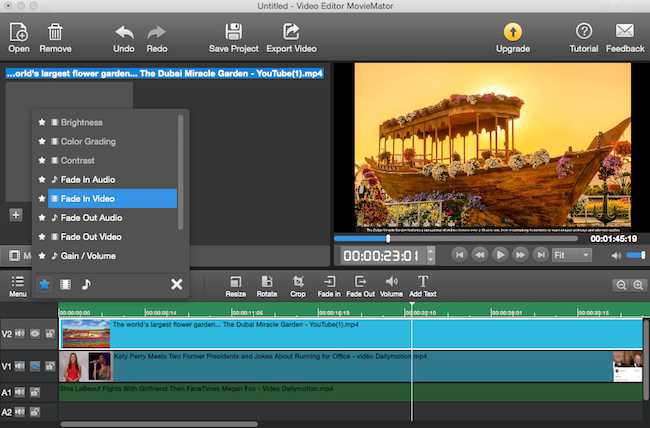Screen dimensions: 650x428
Task: Open the Fit zoom dropdown in the player
Action: coord(571,255)
